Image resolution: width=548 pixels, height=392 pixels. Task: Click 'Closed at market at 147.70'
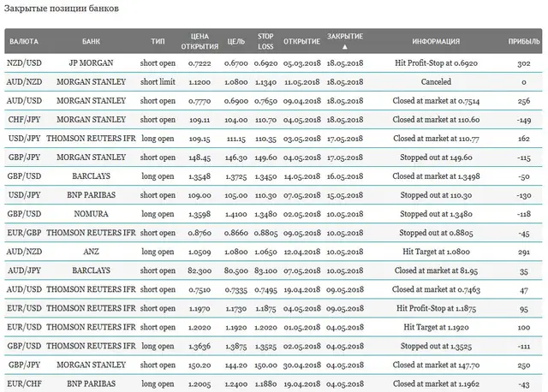coord(436,365)
